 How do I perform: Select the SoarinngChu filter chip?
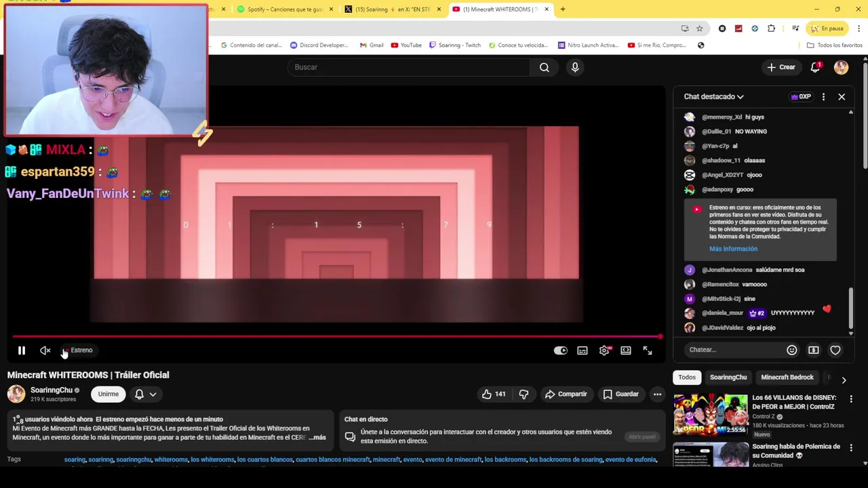point(728,378)
